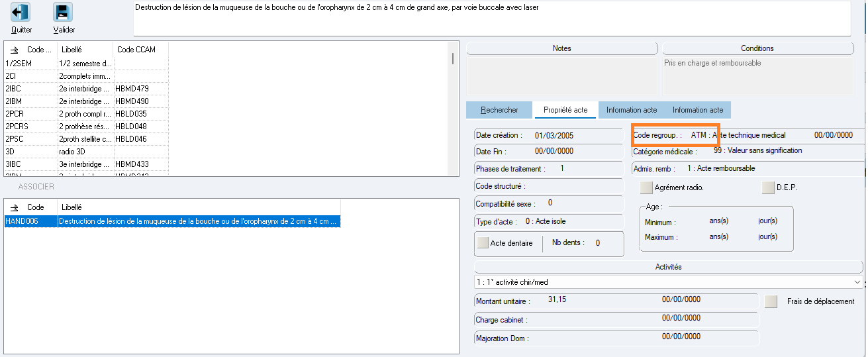Click the act description text field at top
Screen dimensions: 868x357
[492, 19]
